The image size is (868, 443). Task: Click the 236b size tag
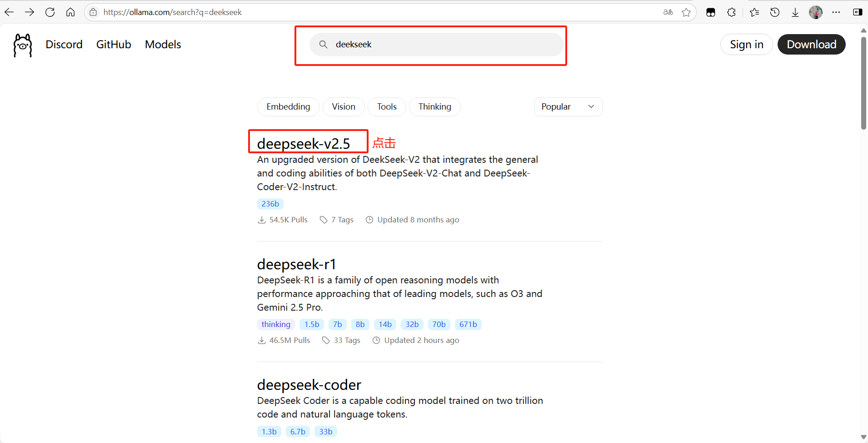pos(270,204)
